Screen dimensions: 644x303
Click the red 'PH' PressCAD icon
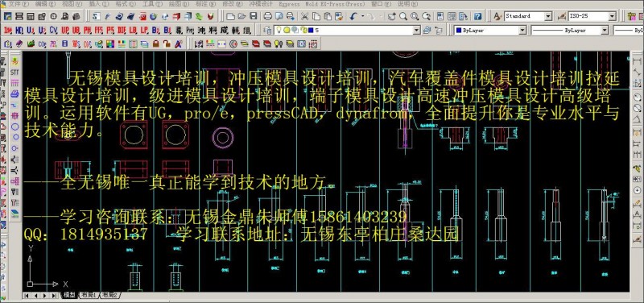click(x=88, y=30)
